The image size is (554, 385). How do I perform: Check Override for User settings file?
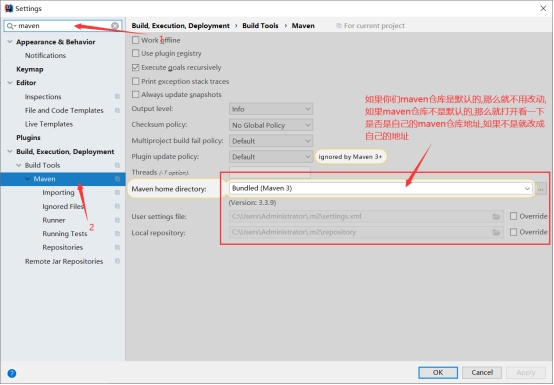click(513, 216)
